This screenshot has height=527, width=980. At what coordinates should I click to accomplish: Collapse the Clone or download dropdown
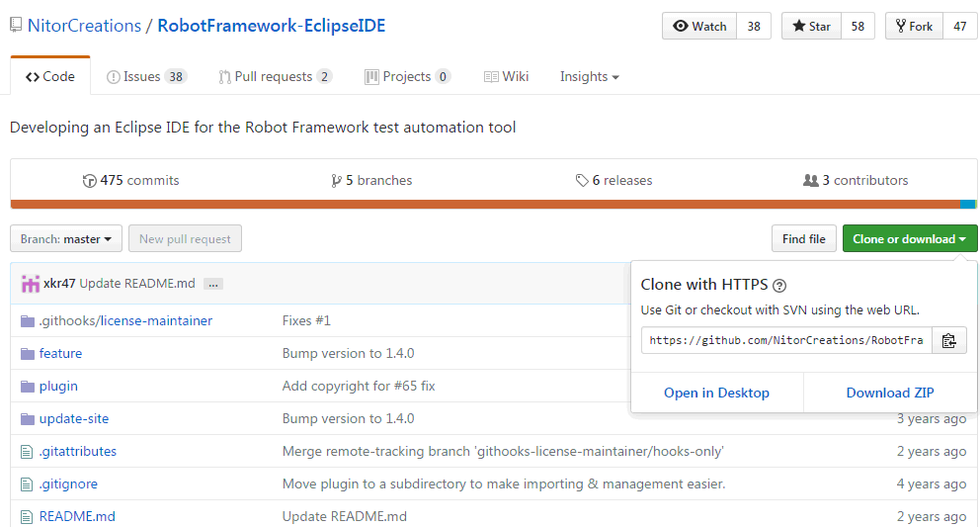coord(909,239)
